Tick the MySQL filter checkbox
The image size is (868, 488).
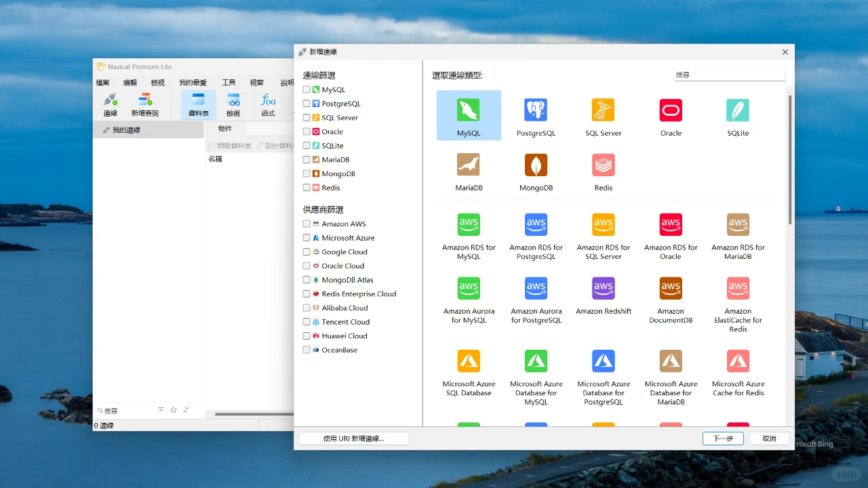click(307, 89)
